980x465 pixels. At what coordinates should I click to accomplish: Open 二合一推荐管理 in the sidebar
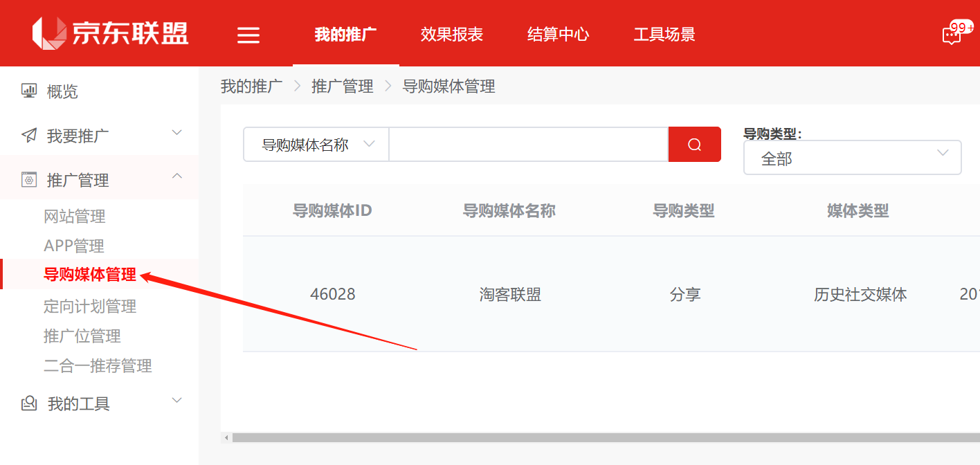point(98,365)
